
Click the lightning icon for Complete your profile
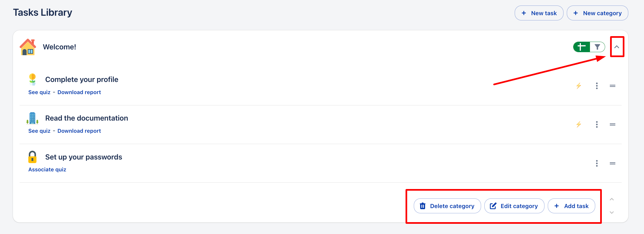pos(579,86)
